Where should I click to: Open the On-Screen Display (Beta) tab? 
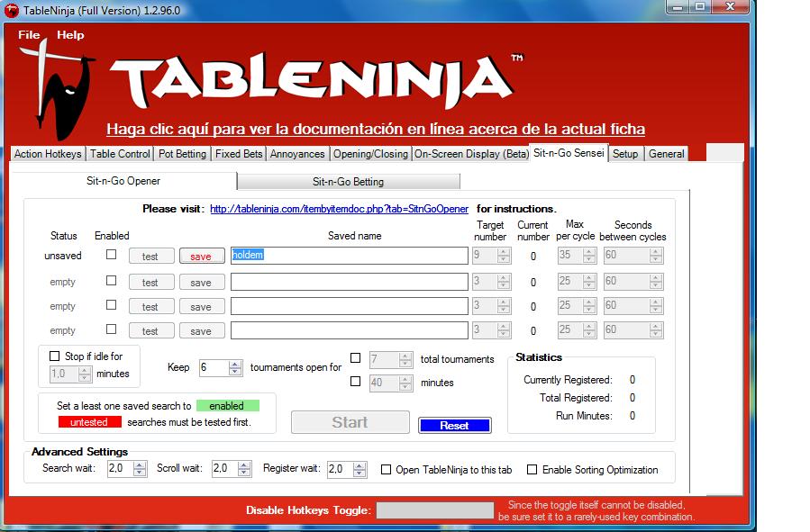pos(471,154)
